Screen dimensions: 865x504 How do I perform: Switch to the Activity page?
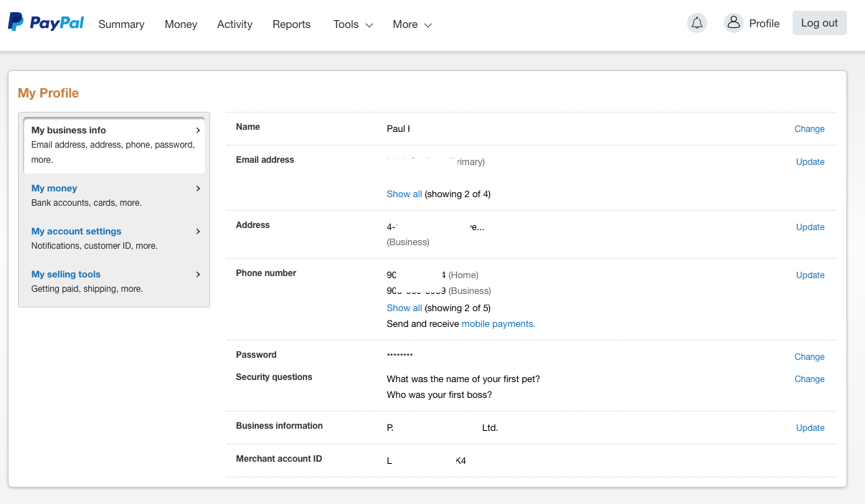pos(235,24)
